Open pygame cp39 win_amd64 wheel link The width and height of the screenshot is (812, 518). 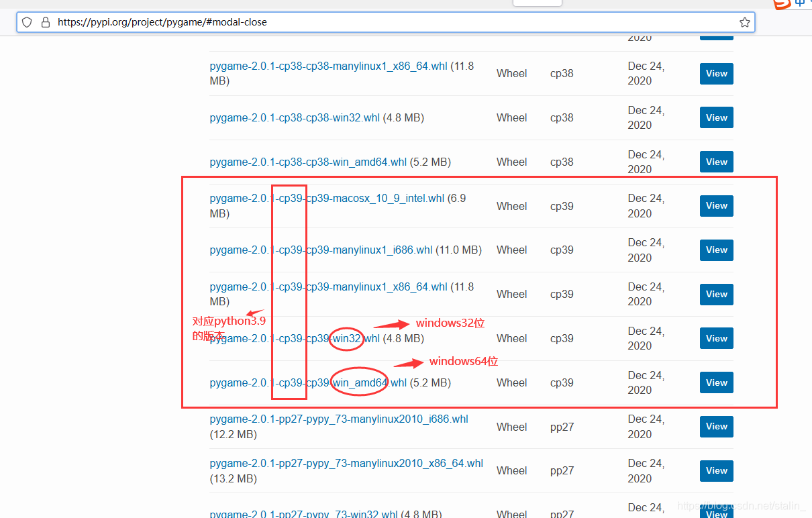(x=308, y=382)
